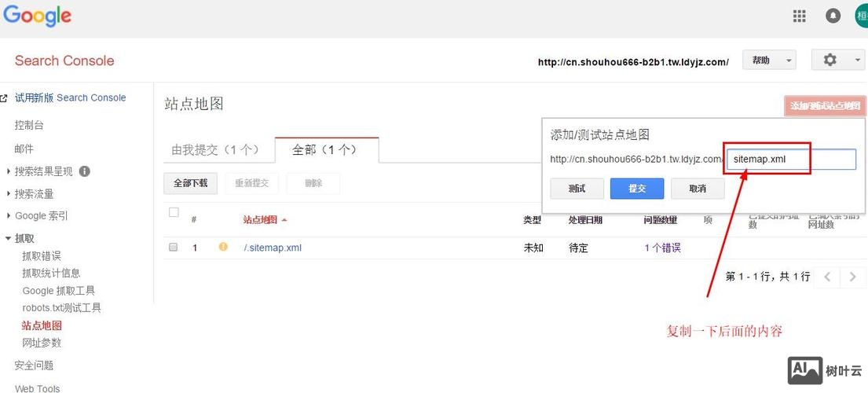Click the 类型 column header
This screenshot has height=393, width=868.
[532, 220]
